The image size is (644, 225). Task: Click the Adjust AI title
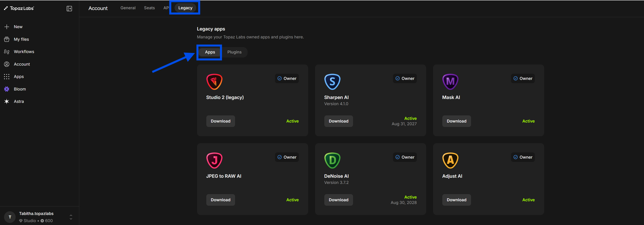point(452,176)
